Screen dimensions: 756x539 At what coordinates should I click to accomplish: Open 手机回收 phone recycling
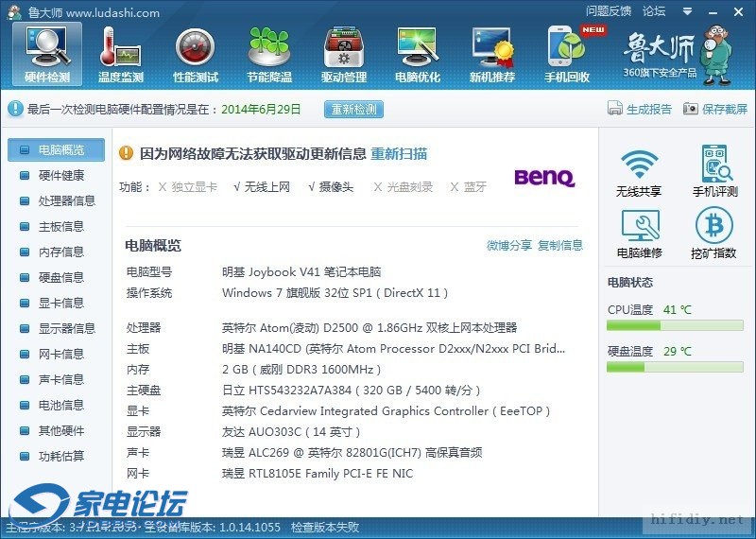click(x=567, y=54)
